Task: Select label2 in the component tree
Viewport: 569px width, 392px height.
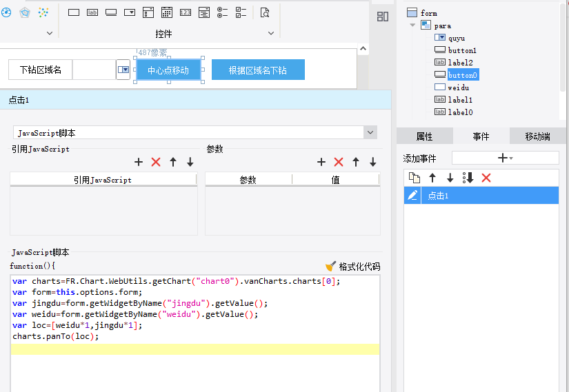Action: pos(454,63)
